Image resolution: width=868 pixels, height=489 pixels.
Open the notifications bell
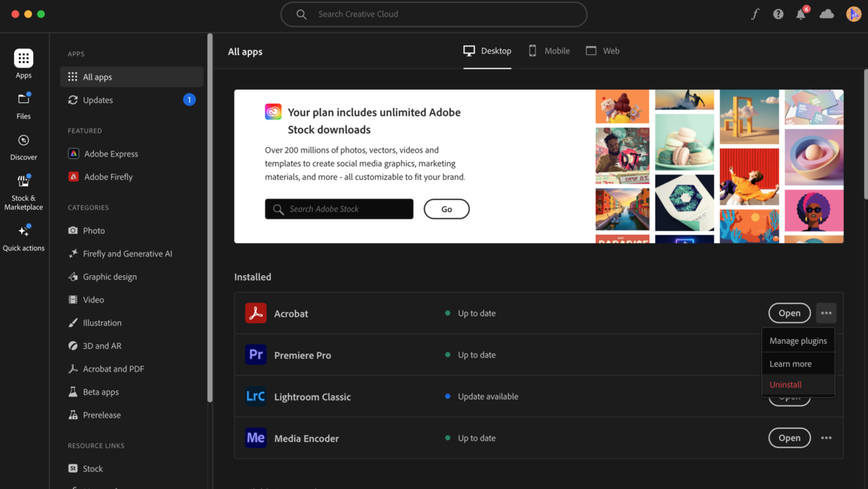click(801, 14)
